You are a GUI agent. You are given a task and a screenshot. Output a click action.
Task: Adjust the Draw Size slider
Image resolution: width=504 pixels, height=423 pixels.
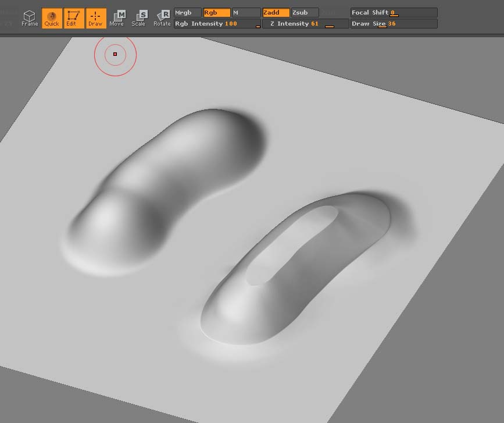point(394,23)
